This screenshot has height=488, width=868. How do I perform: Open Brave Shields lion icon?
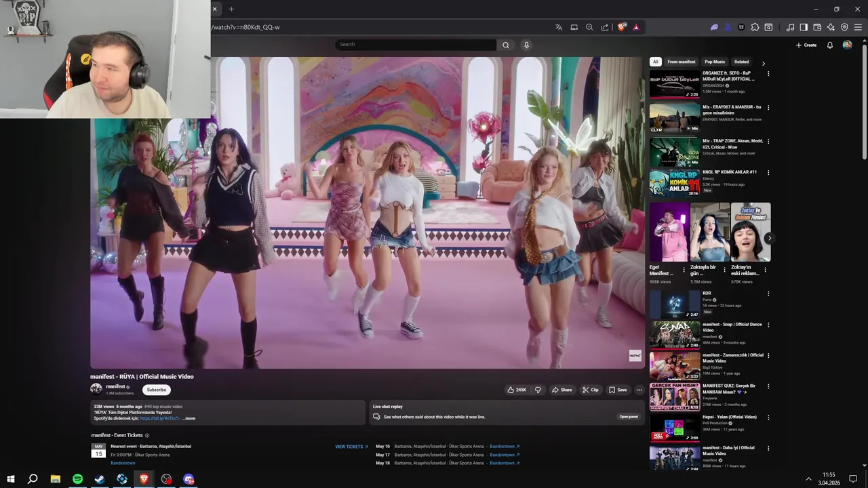point(621,27)
